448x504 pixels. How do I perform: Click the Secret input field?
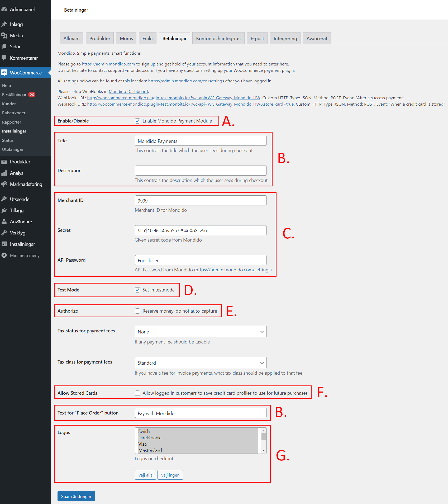pos(201,230)
